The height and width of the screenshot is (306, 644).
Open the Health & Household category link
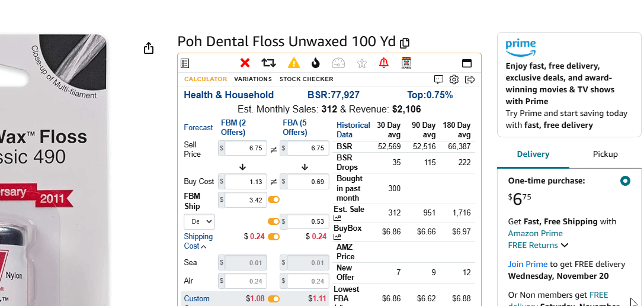click(x=229, y=95)
